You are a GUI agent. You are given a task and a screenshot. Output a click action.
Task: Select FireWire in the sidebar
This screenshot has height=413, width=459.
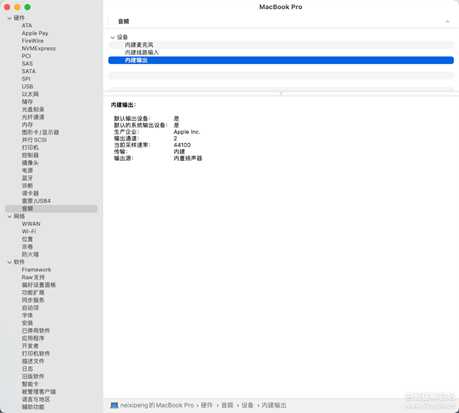pyautogui.click(x=33, y=41)
